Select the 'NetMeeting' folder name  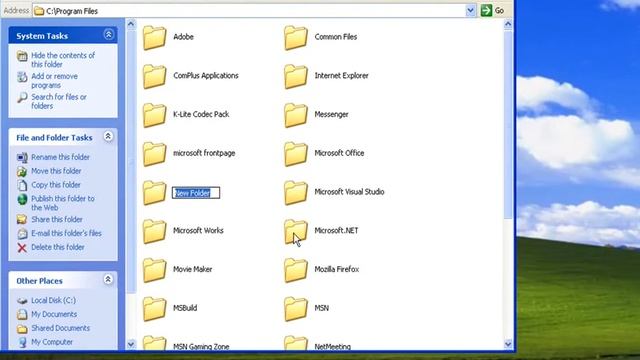coord(332,347)
